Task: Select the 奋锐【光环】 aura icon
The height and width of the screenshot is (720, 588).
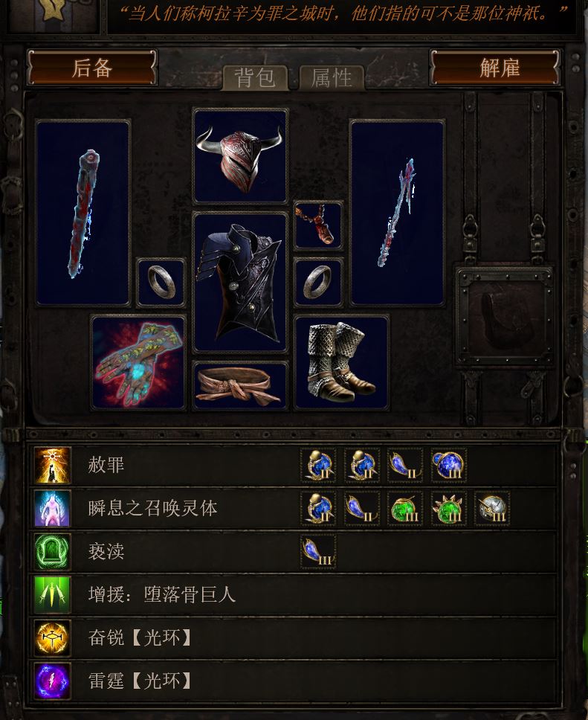Action: pos(53,637)
